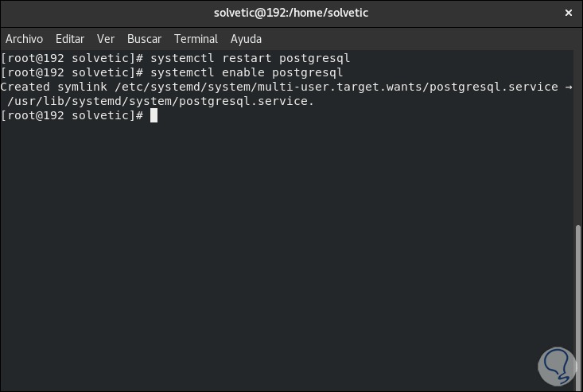Focus the blinking terminal cursor
This screenshot has height=392, width=583.
point(154,115)
